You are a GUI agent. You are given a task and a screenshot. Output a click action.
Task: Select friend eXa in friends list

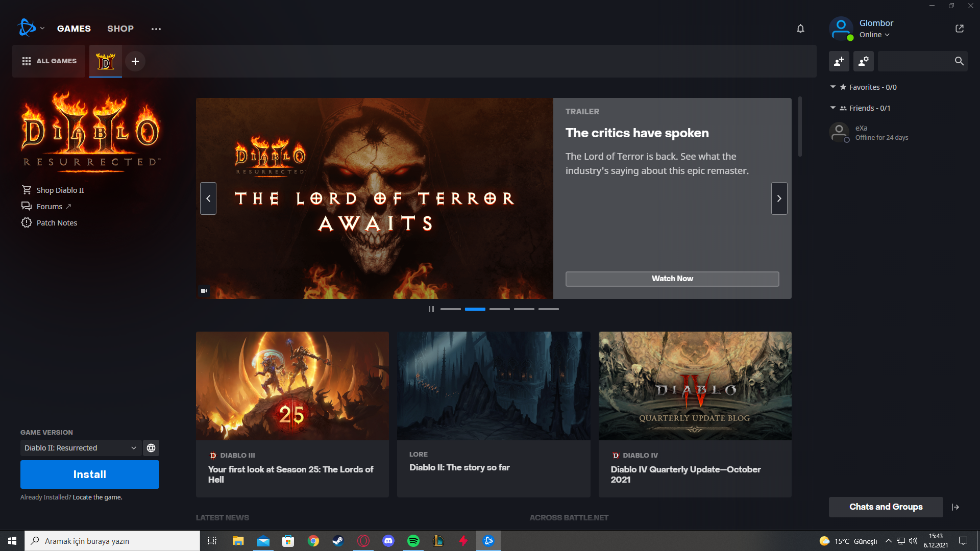point(898,133)
